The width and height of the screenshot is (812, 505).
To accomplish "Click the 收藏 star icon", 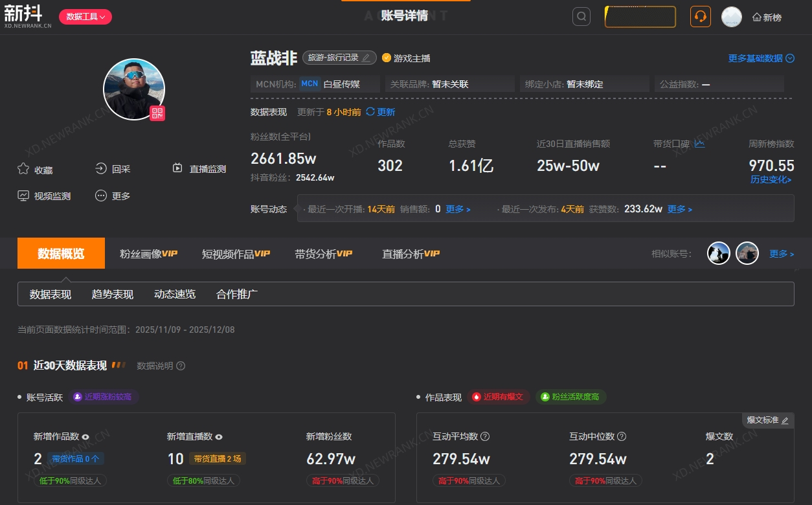I will tap(23, 169).
